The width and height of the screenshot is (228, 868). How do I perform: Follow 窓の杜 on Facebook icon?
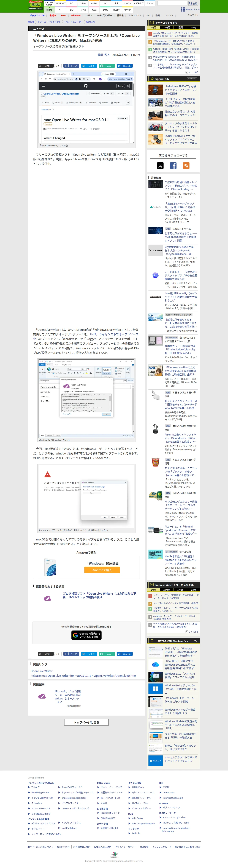(x=173, y=165)
